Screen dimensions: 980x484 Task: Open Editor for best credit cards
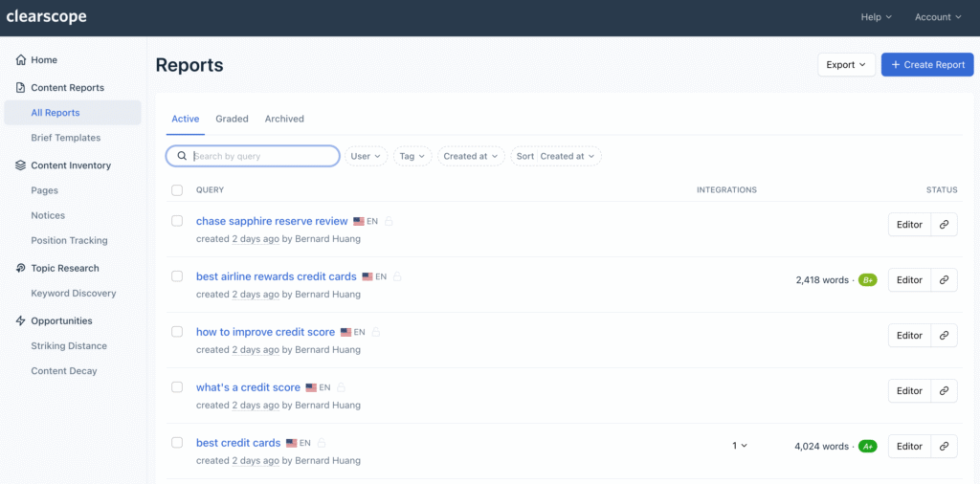tap(909, 447)
